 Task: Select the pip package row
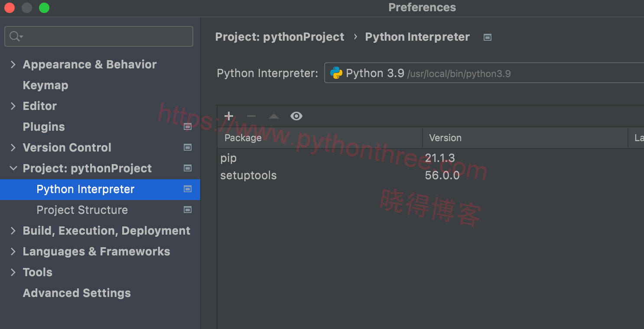pyautogui.click(x=431, y=158)
